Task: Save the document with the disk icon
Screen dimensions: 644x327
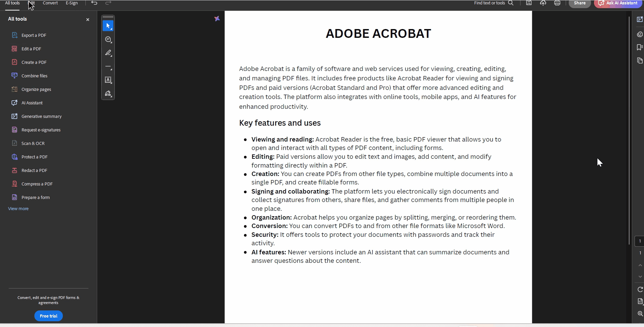Action: [x=529, y=3]
